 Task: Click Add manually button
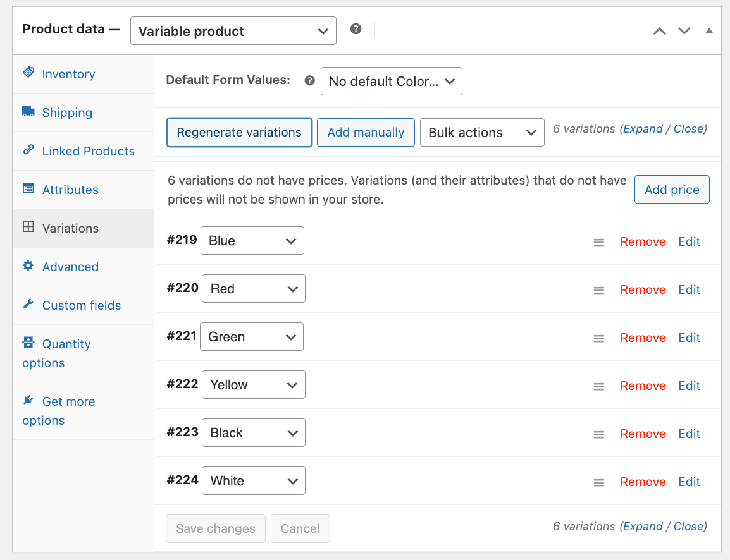[x=366, y=133]
